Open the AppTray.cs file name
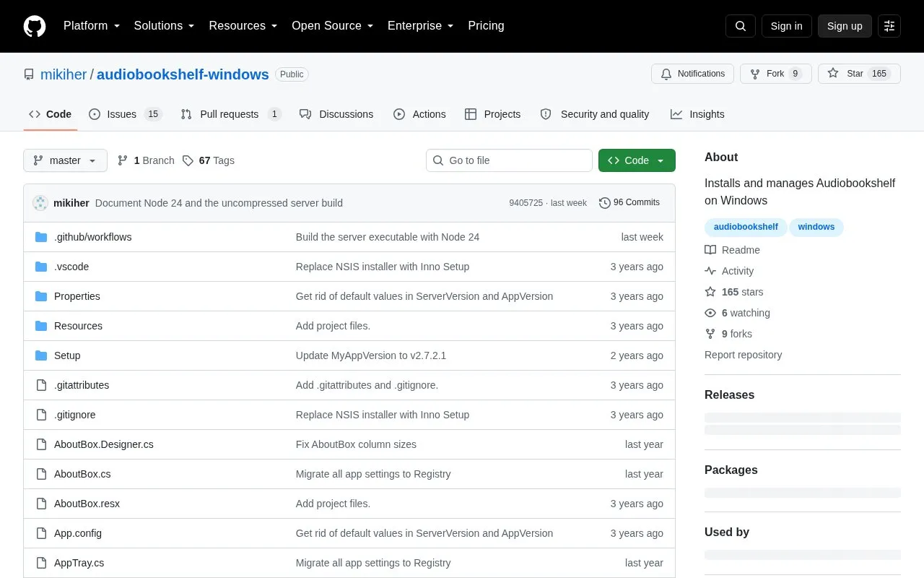 79,563
